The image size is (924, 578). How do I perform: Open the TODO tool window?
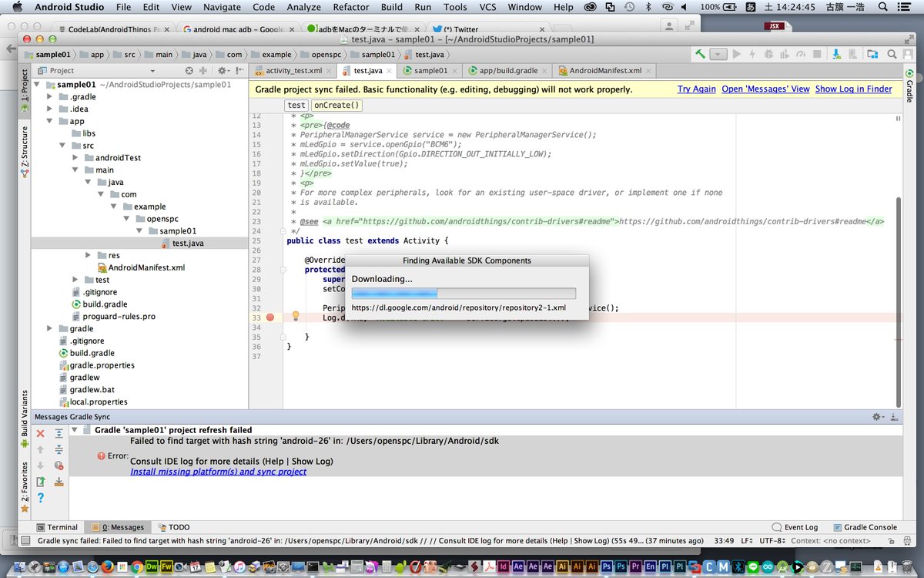pyautogui.click(x=174, y=527)
